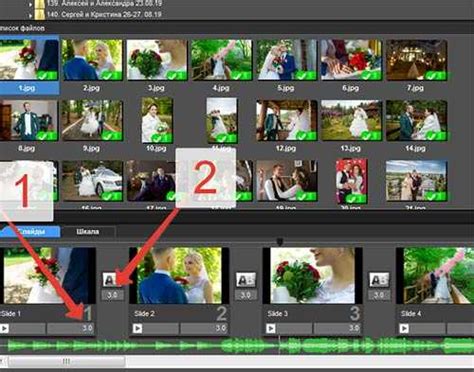Select Slide 2 thumbnail in slide list
The image size is (474, 372).
[179, 275]
